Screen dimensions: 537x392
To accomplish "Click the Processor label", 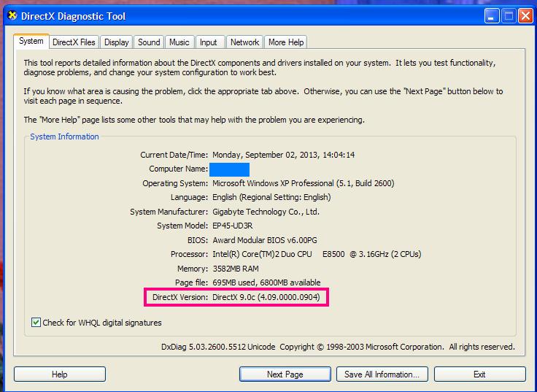I will (x=189, y=254).
